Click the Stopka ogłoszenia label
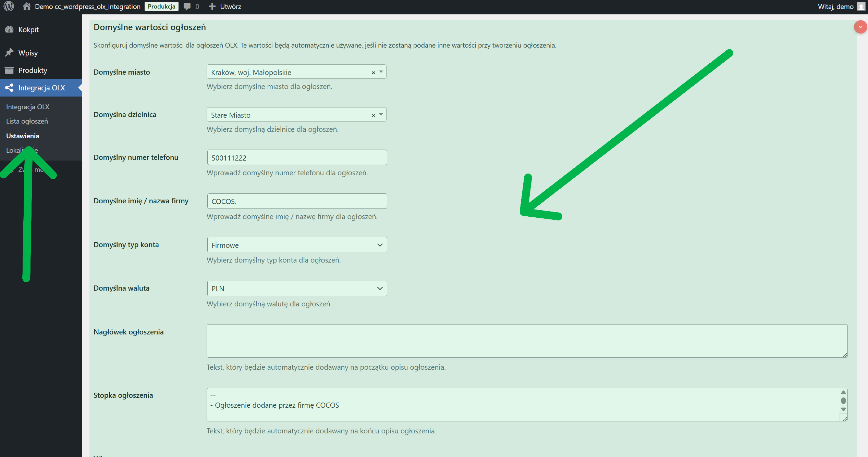Image resolution: width=868 pixels, height=457 pixels. tap(123, 395)
